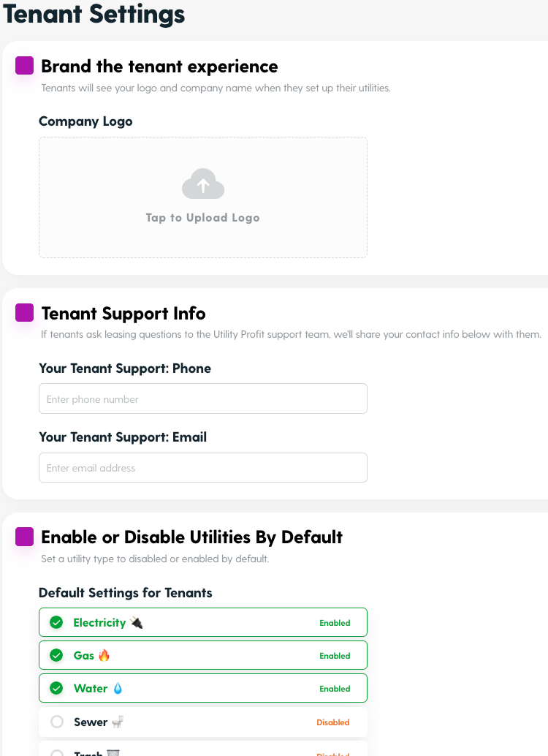Click the toilet icon next to Sewer
This screenshot has height=756, width=548.
point(118,722)
